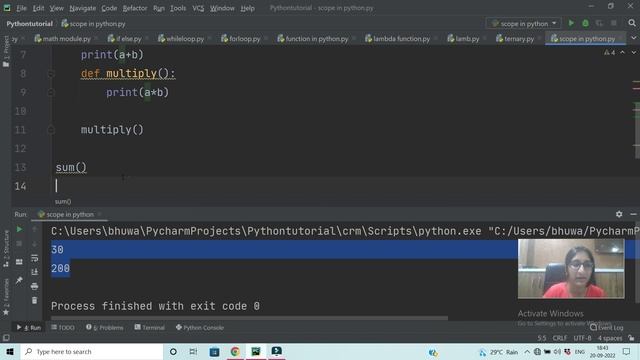Start debugging with the green bug icon
Image resolution: width=640 pixels, height=360 pixels.
pos(585,23)
